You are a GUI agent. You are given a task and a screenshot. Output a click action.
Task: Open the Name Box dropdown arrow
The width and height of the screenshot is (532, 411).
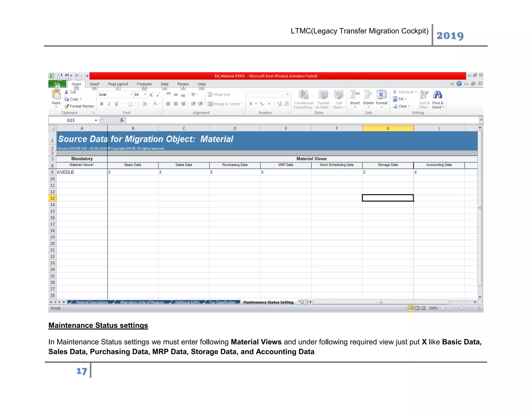point(96,120)
